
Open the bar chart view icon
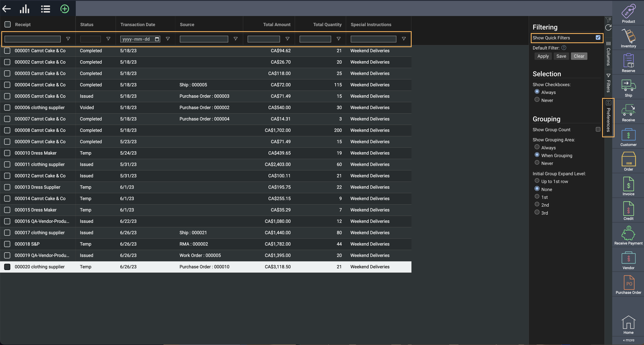click(x=24, y=9)
